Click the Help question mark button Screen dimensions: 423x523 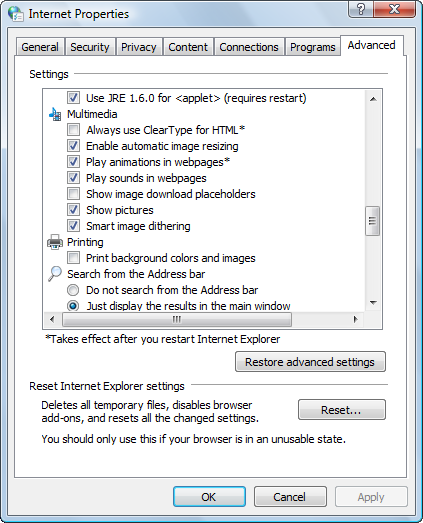(x=361, y=9)
